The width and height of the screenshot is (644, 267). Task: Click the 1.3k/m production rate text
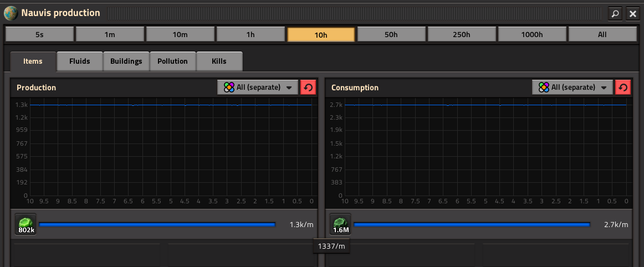pos(301,225)
